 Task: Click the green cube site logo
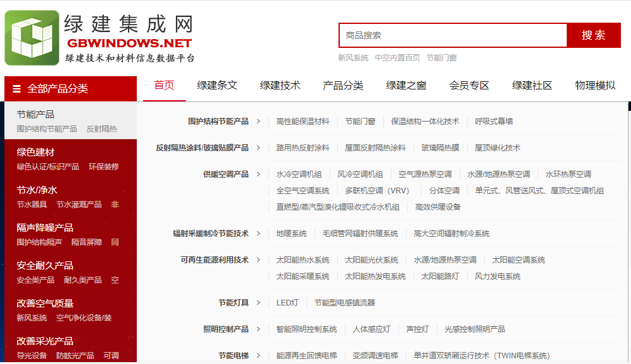point(32,38)
